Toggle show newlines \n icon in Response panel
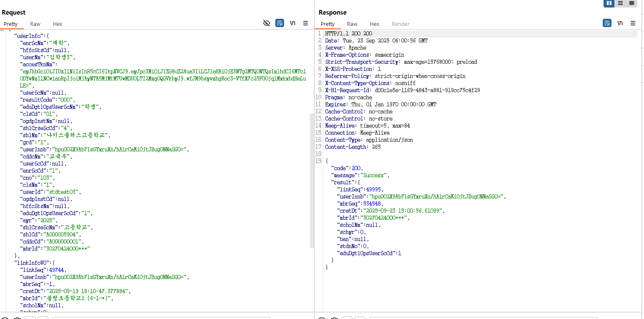 point(620,23)
